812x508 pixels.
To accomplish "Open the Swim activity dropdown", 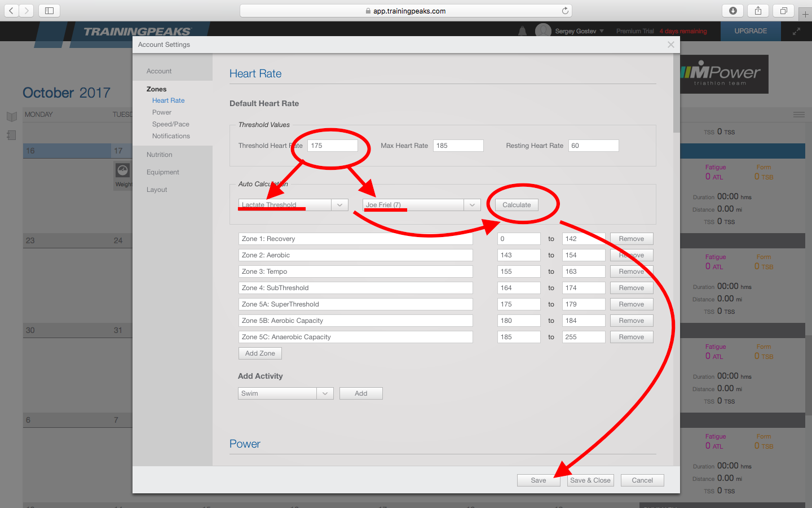I will click(286, 393).
